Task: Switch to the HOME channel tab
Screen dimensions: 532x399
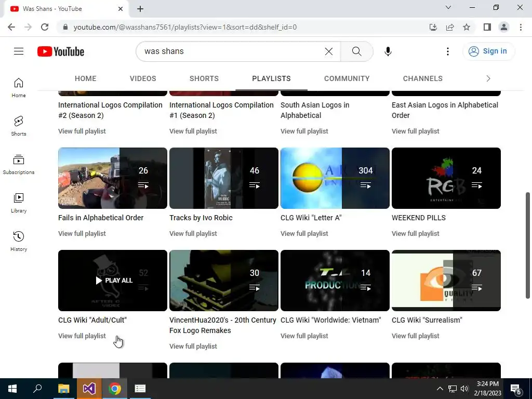Action: point(86,78)
